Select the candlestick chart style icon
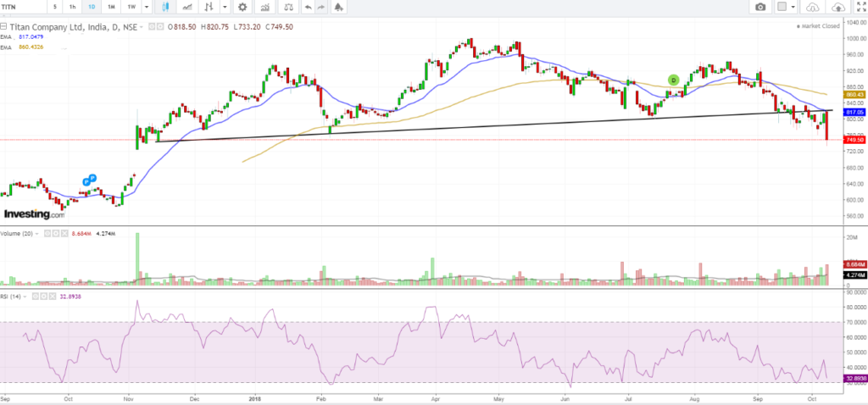This screenshot has width=868, height=405. pos(165,7)
